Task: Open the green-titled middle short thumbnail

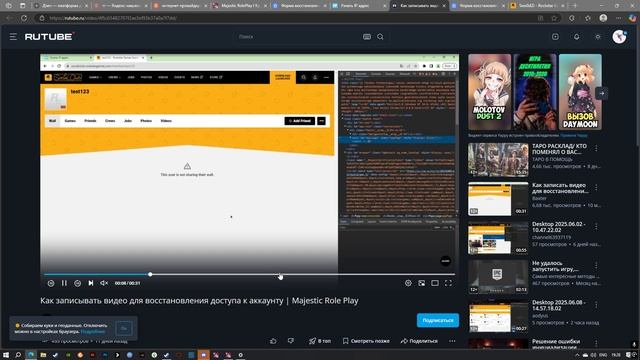Action: click(535, 92)
